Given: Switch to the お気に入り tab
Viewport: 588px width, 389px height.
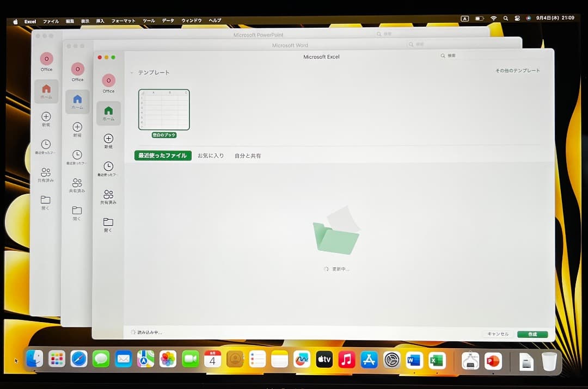Looking at the screenshot, I should [x=211, y=156].
